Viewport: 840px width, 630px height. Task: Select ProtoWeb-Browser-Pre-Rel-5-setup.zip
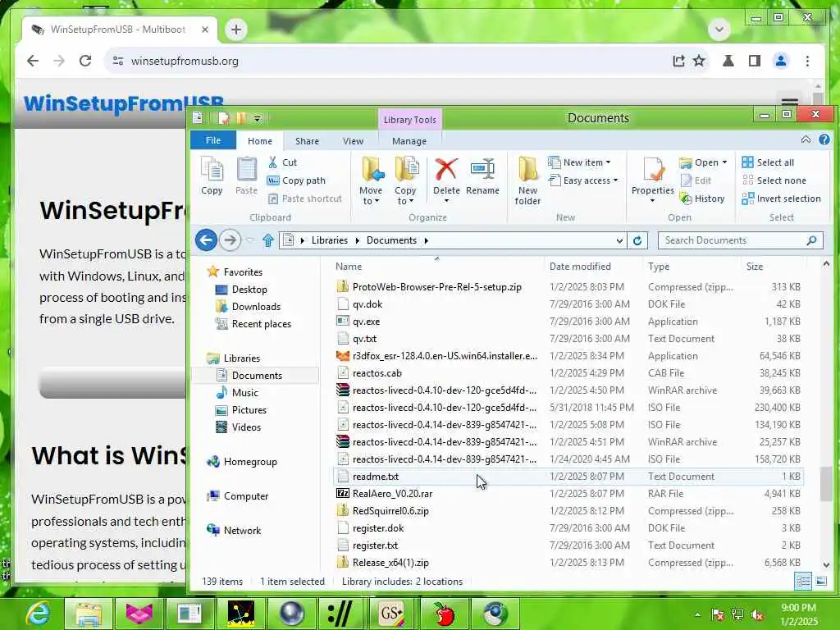pos(568,286)
